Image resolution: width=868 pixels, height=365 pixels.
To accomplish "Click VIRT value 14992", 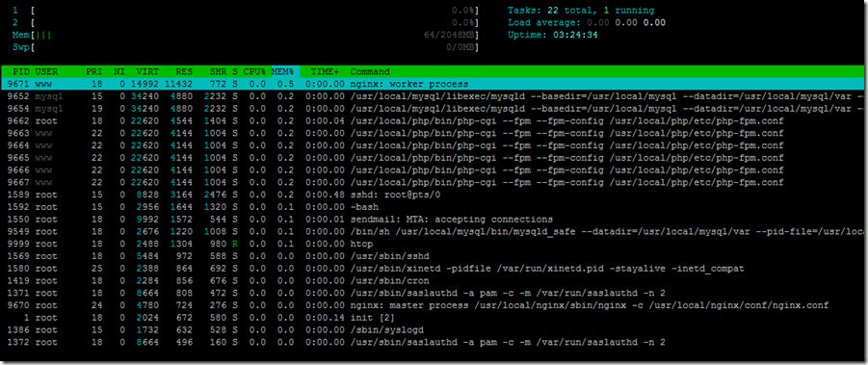I will tap(145, 84).
